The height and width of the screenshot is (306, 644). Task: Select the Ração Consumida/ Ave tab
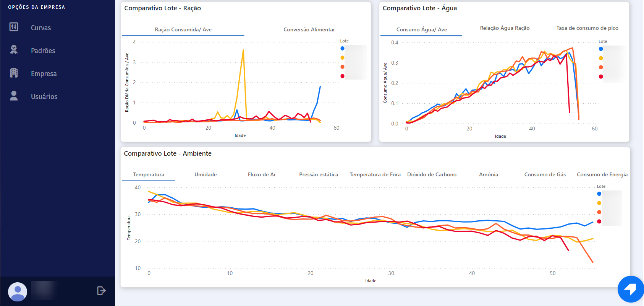point(183,29)
